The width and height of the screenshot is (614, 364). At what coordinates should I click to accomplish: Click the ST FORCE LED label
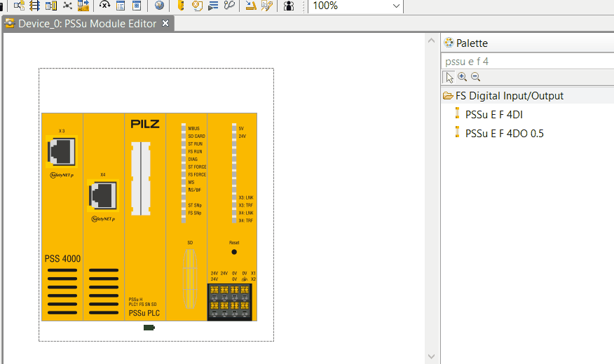coord(197,167)
